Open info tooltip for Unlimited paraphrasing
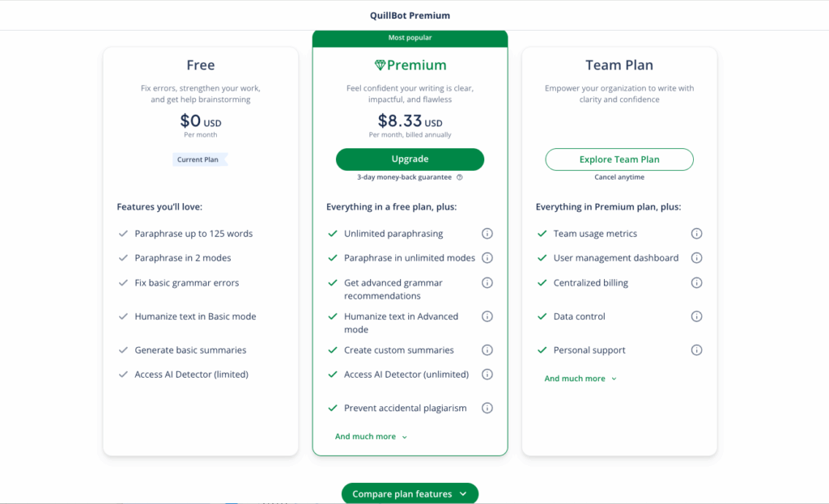 [x=487, y=233]
